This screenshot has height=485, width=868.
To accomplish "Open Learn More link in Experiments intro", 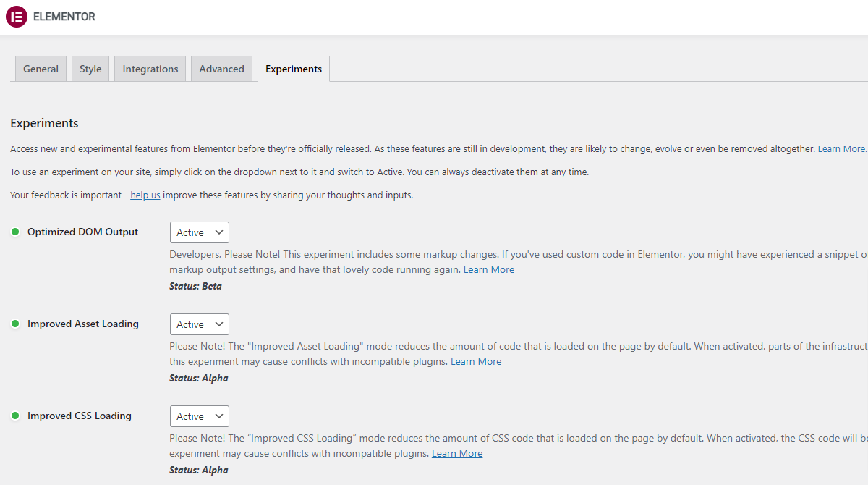I will [841, 148].
